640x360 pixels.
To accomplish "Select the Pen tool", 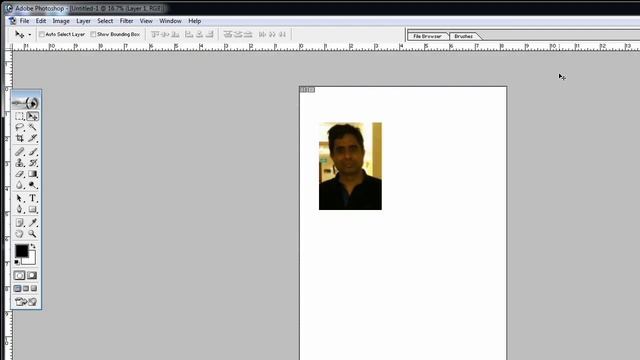I will tap(19, 209).
